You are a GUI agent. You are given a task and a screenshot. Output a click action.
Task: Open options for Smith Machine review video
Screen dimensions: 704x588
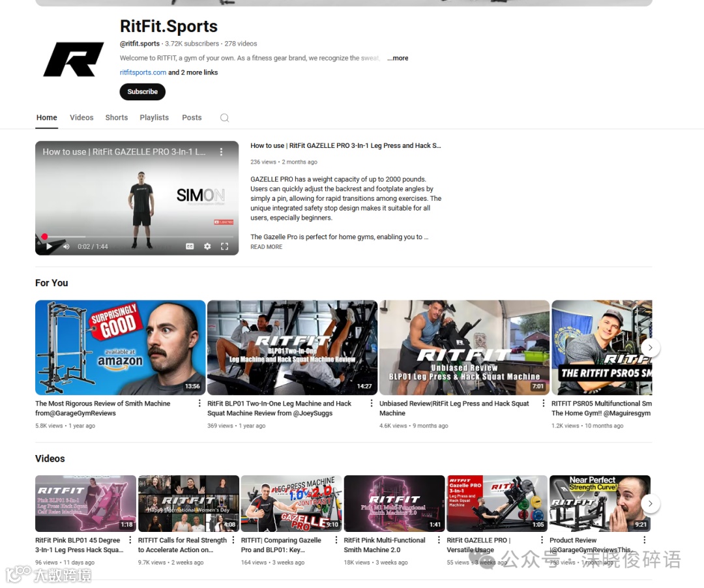pyautogui.click(x=199, y=404)
